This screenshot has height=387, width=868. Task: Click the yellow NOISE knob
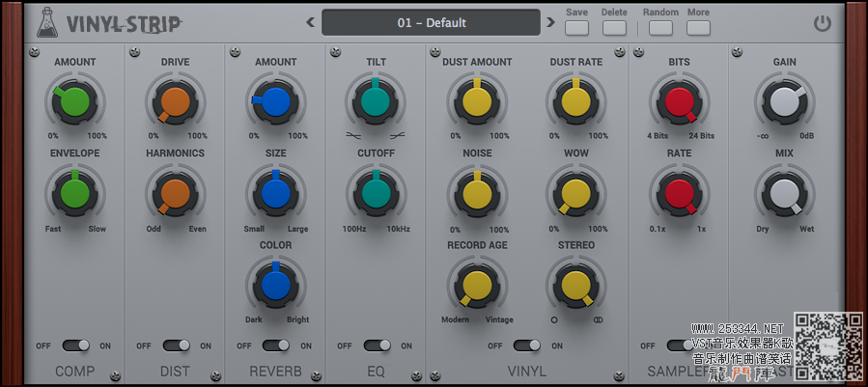(477, 194)
